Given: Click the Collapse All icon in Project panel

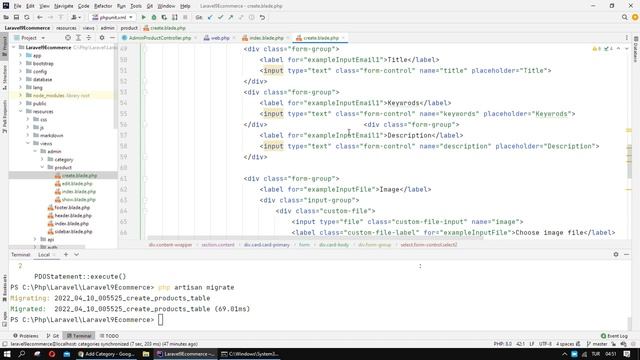Looking at the screenshot, I should pos(89,38).
